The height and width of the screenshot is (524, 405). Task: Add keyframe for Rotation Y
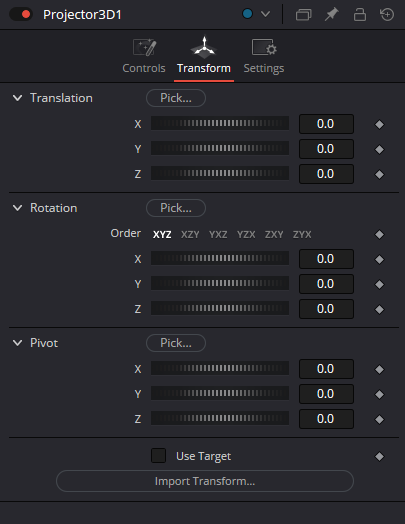pyautogui.click(x=379, y=284)
